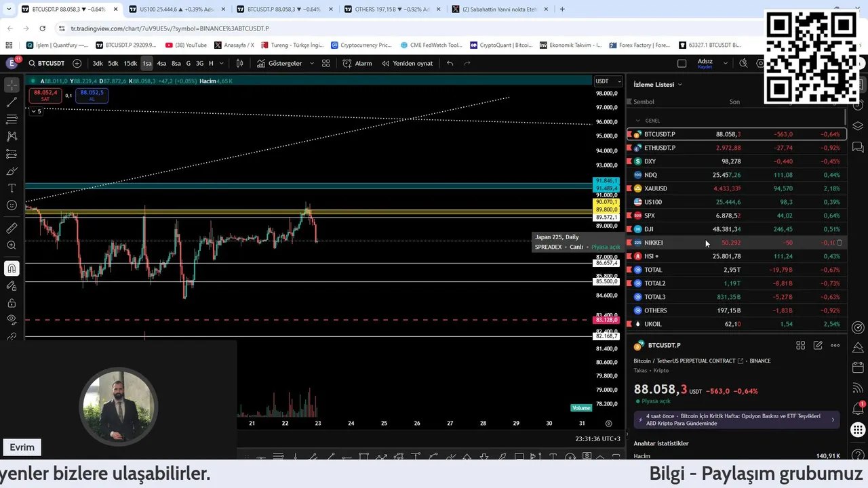
Task: Toggle hide all drawings eye
Action: click(12, 320)
